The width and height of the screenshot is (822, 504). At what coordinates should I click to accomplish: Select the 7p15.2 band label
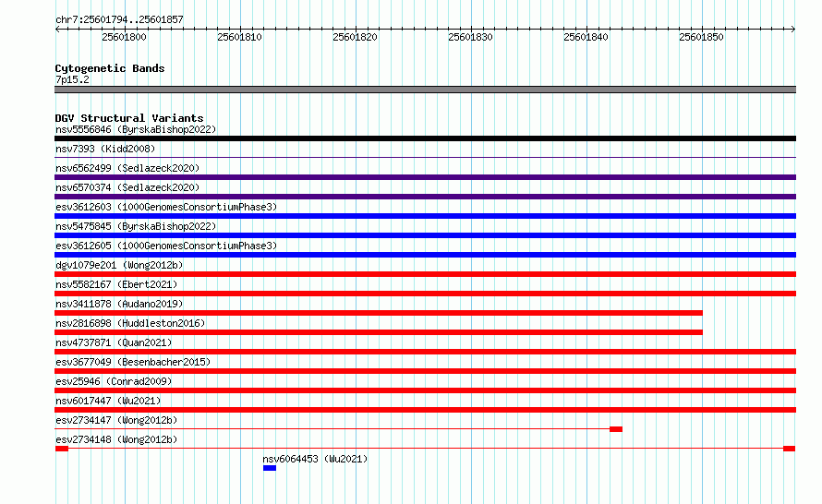pos(72,79)
